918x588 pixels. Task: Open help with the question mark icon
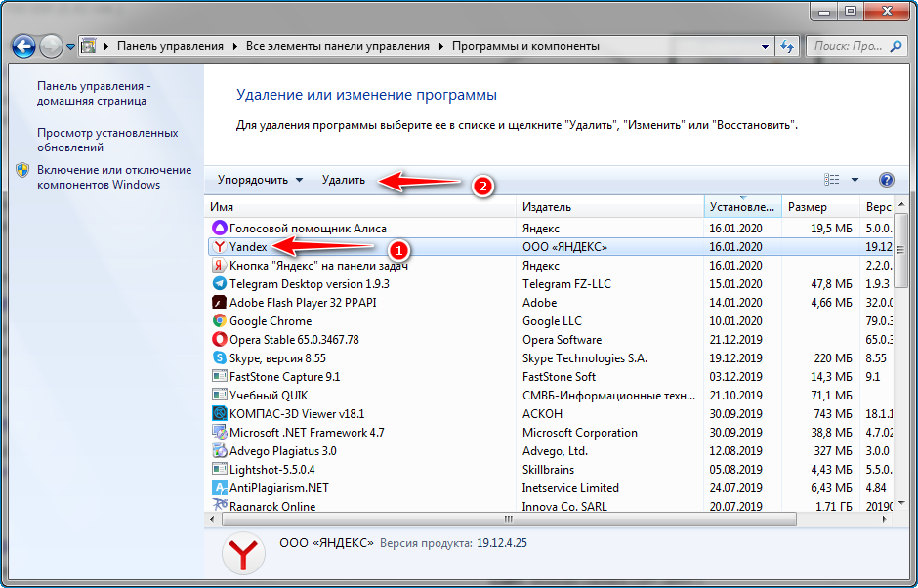pyautogui.click(x=887, y=180)
